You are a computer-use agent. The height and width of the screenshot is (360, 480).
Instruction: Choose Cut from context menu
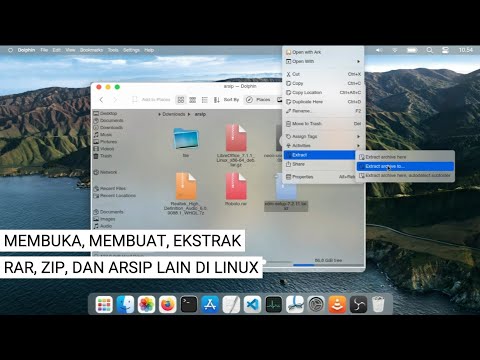(322, 74)
